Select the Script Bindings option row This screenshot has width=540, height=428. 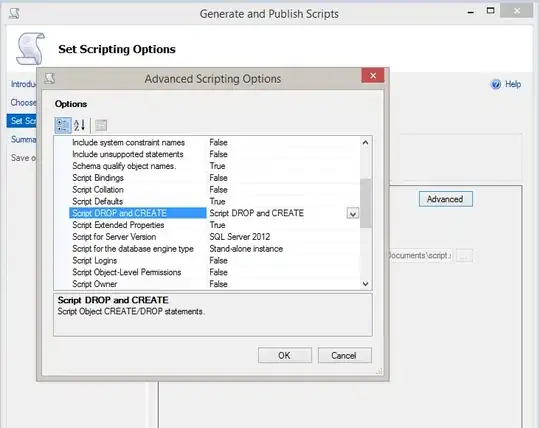[x=214, y=178]
